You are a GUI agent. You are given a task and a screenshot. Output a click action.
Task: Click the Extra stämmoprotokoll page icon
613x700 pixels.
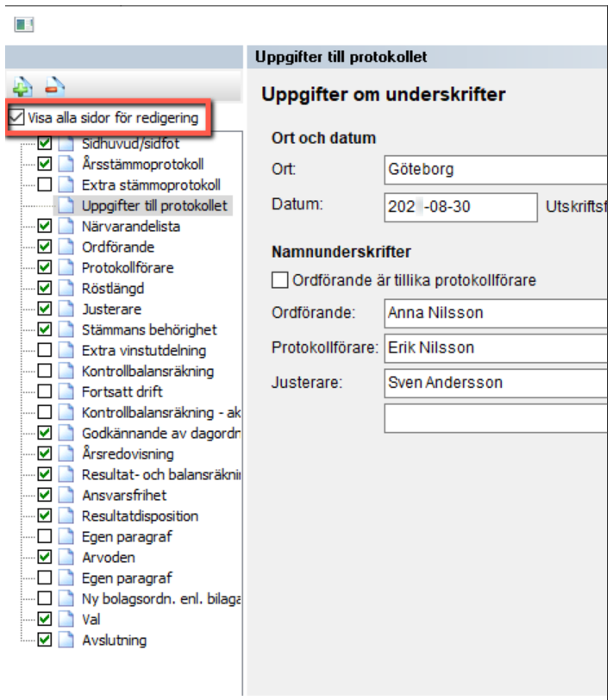click(x=66, y=184)
